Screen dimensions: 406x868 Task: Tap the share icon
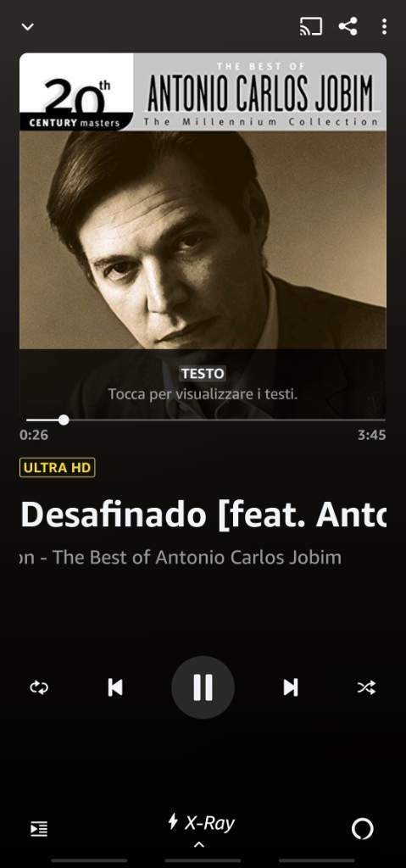click(x=348, y=26)
